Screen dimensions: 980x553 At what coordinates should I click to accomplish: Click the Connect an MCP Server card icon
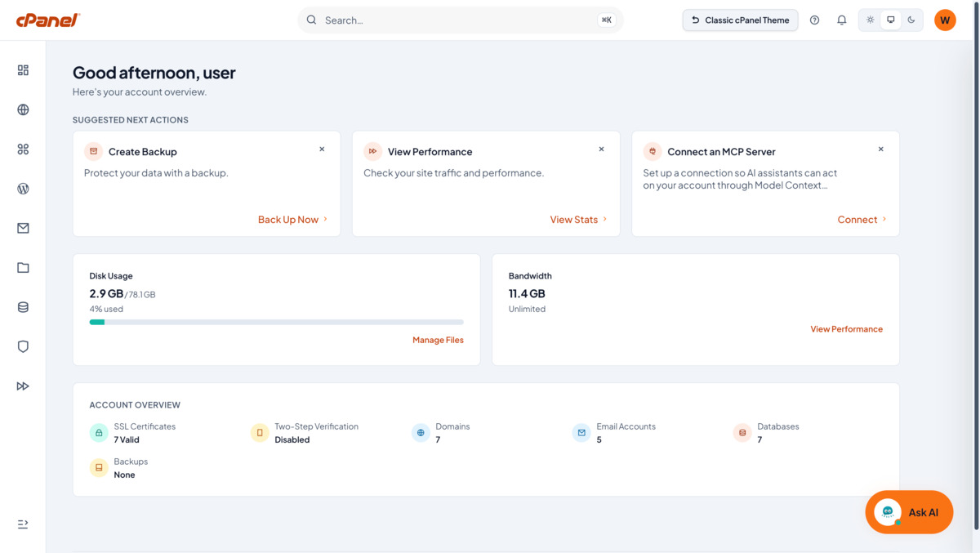[653, 151]
